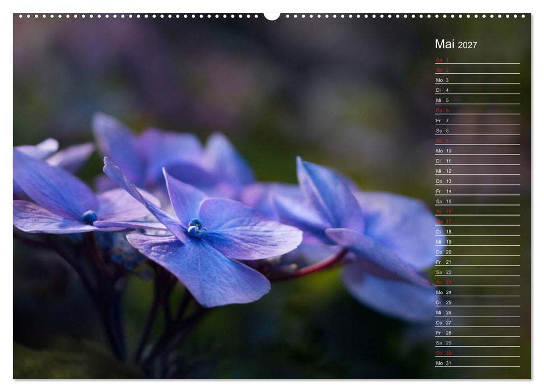
Task: Select the 'Mo 10' date row
Action: [477, 151]
